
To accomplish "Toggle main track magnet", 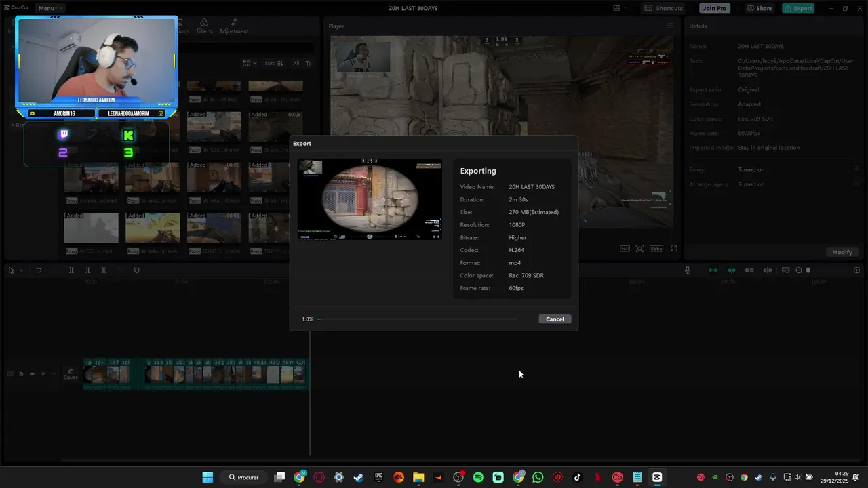I will (x=713, y=270).
